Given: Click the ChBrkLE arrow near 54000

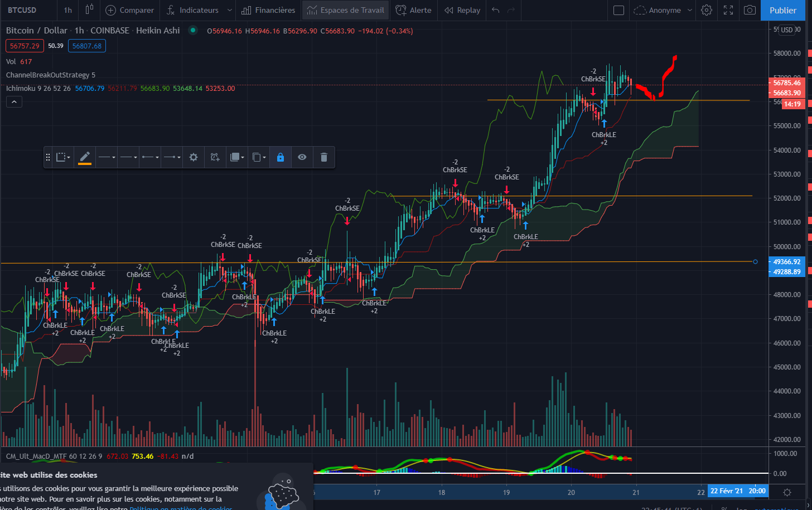Looking at the screenshot, I should pyautogui.click(x=604, y=124).
